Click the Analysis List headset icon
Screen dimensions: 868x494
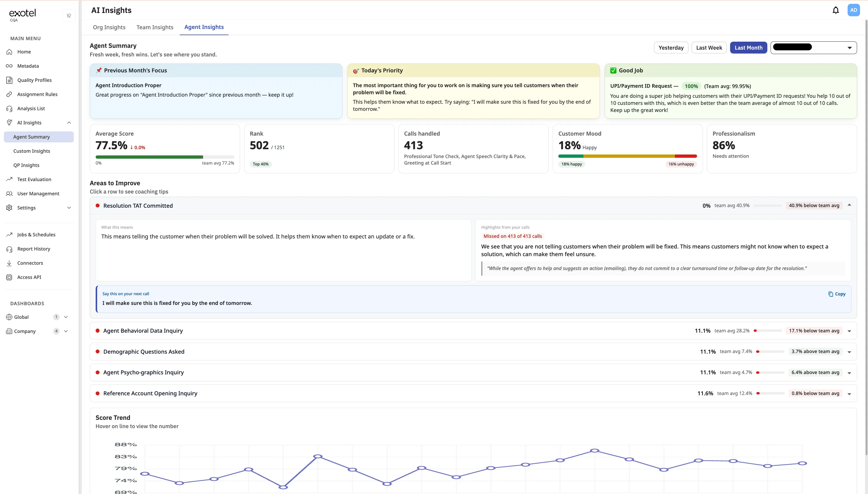(9, 108)
